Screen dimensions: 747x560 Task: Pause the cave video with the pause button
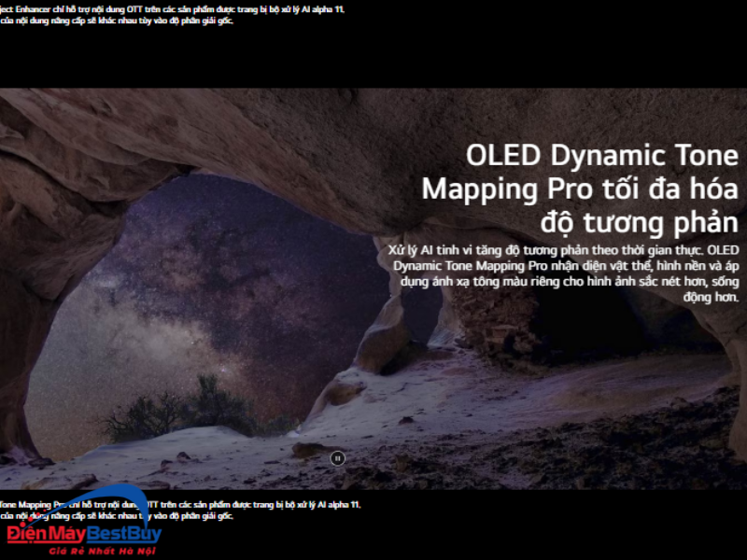(x=337, y=457)
